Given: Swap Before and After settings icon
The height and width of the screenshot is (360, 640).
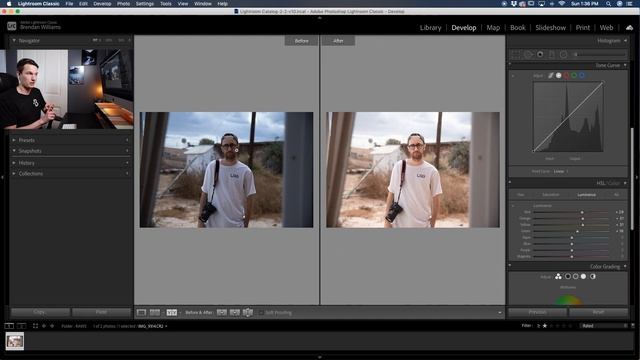Looking at the screenshot, I should pos(248,313).
